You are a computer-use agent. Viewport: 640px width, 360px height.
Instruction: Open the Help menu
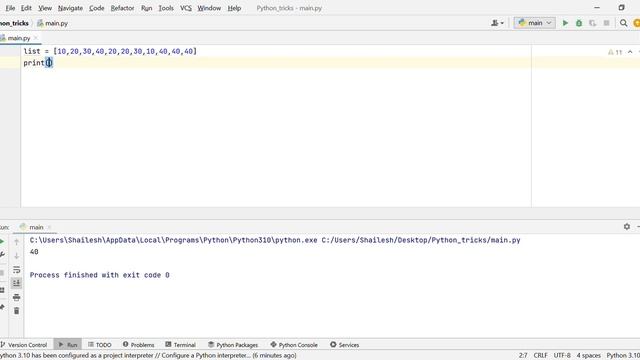tap(234, 8)
